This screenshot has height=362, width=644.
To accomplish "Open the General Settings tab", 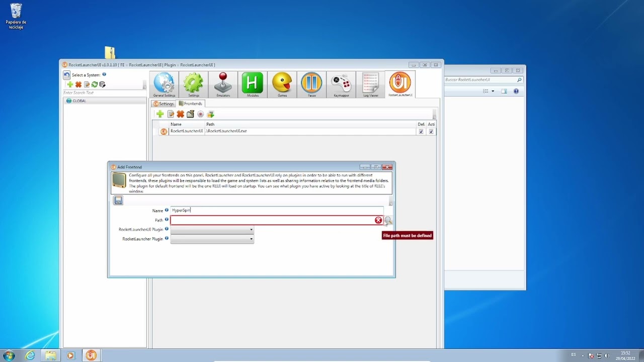I will coord(164,84).
